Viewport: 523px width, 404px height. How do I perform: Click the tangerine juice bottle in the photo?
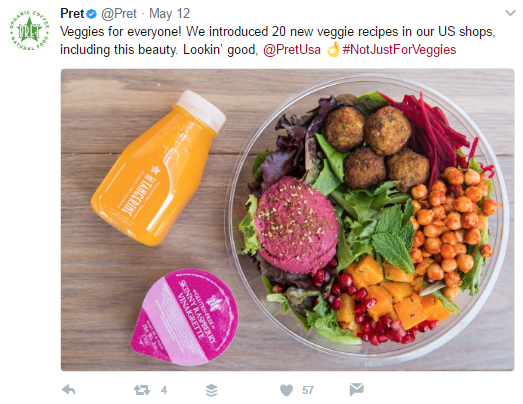pyautogui.click(x=158, y=168)
